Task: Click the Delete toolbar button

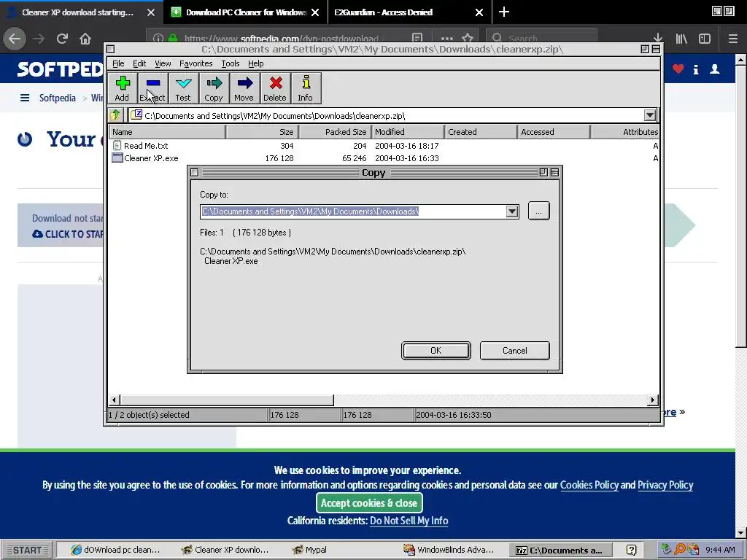Action: coord(275,88)
